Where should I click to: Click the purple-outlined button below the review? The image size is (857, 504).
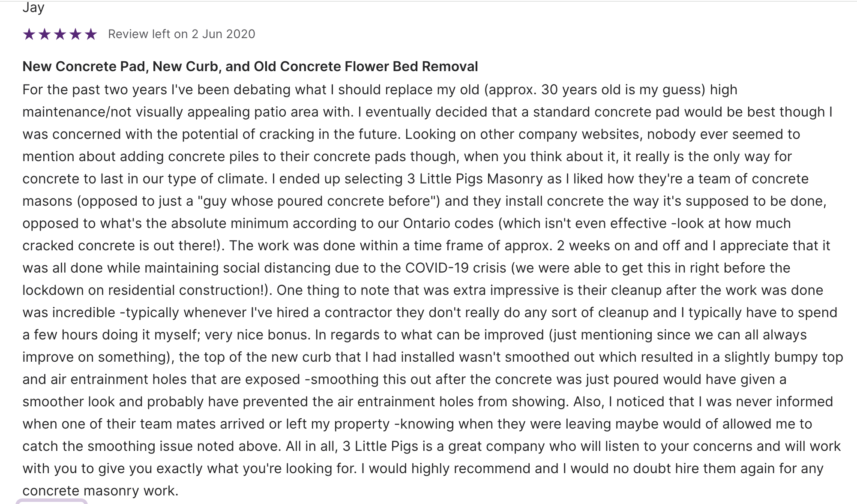click(51, 501)
